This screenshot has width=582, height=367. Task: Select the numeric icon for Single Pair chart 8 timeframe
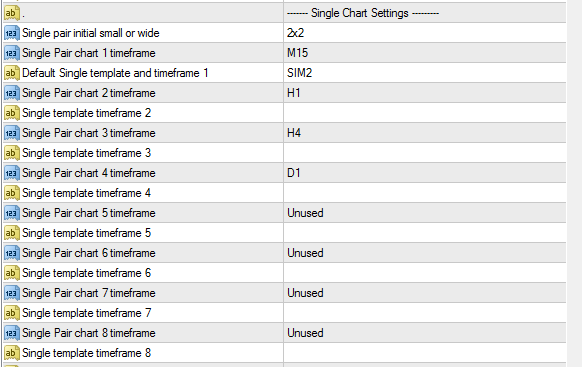[11, 333]
